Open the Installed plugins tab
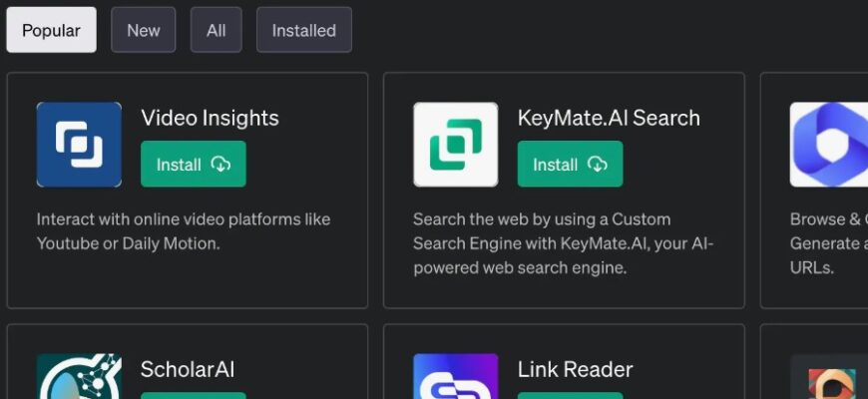This screenshot has width=868, height=399. (303, 30)
